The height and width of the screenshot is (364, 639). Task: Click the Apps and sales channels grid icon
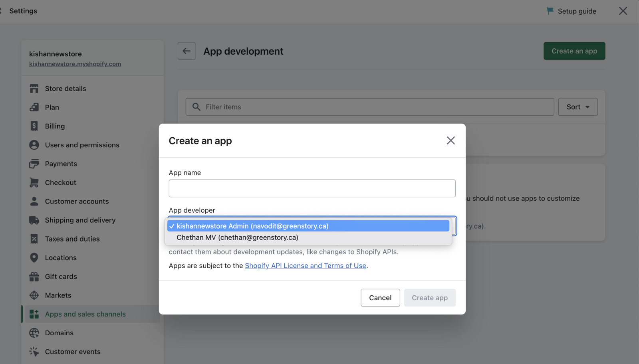point(34,314)
